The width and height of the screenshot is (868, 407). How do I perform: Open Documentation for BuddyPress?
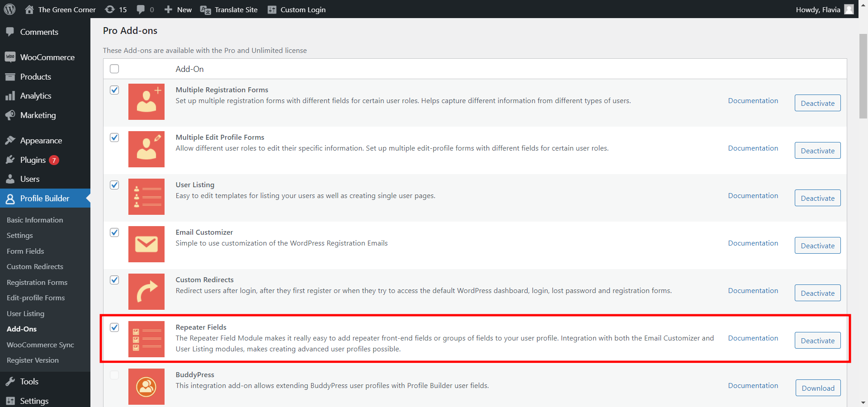(x=753, y=386)
